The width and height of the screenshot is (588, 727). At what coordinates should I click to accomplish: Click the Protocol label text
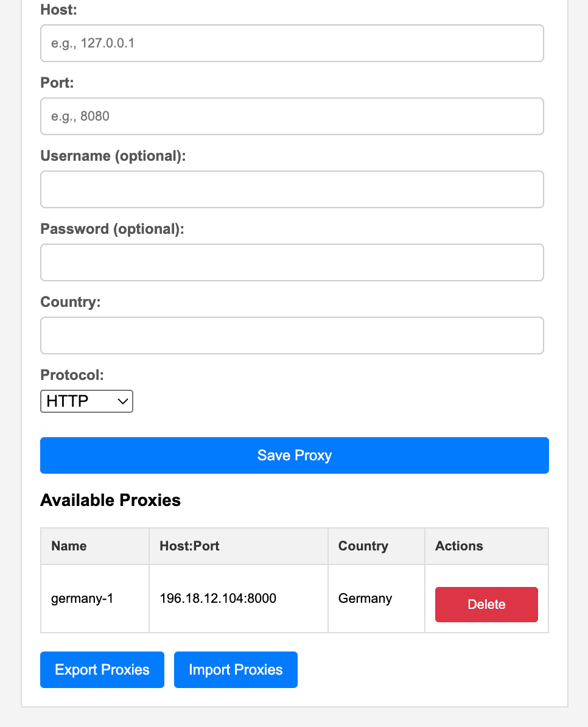click(72, 374)
